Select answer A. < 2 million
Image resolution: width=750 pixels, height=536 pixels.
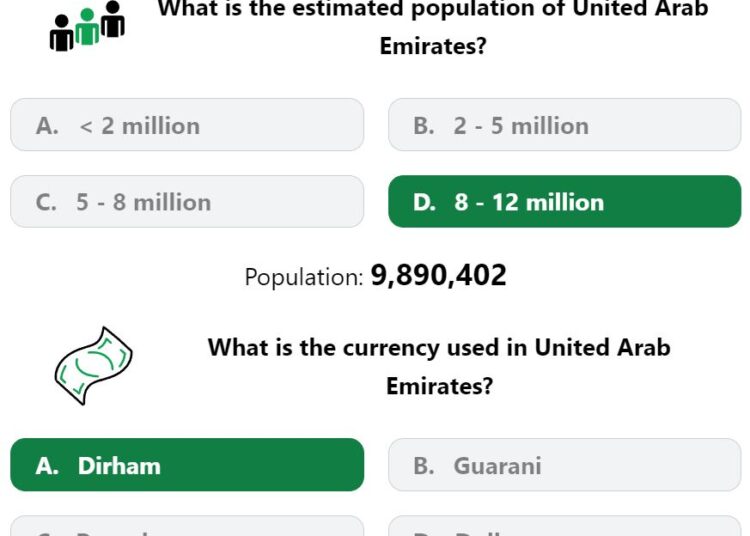(187, 125)
